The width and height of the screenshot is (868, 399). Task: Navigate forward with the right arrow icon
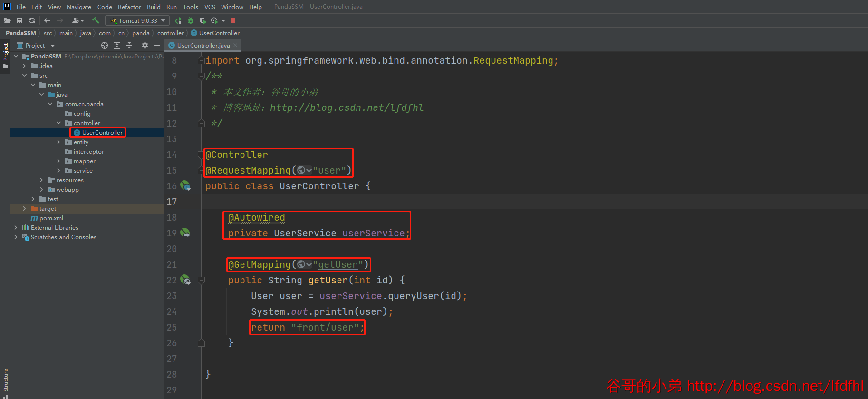coord(60,20)
